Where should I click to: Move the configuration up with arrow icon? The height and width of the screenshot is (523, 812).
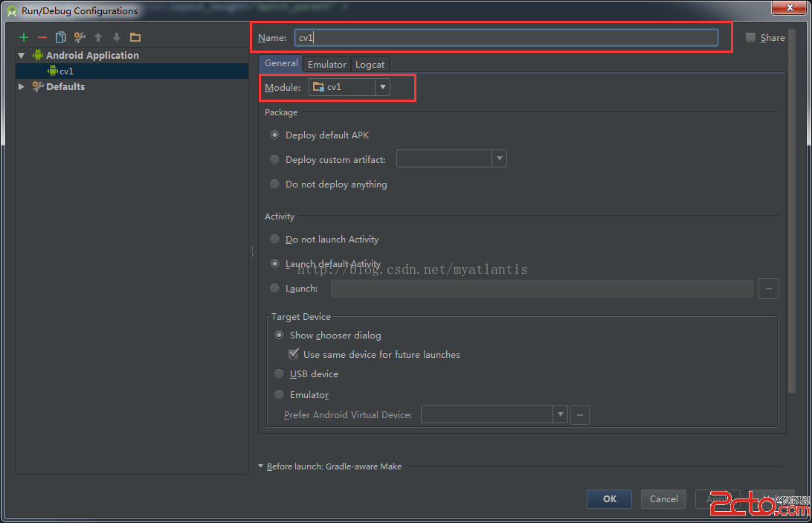coord(98,37)
